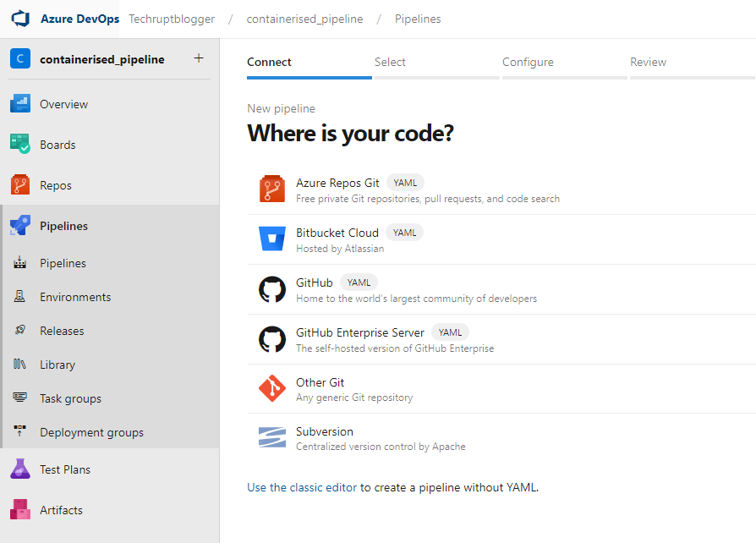Open Boards via its sidebar icon

(20, 145)
